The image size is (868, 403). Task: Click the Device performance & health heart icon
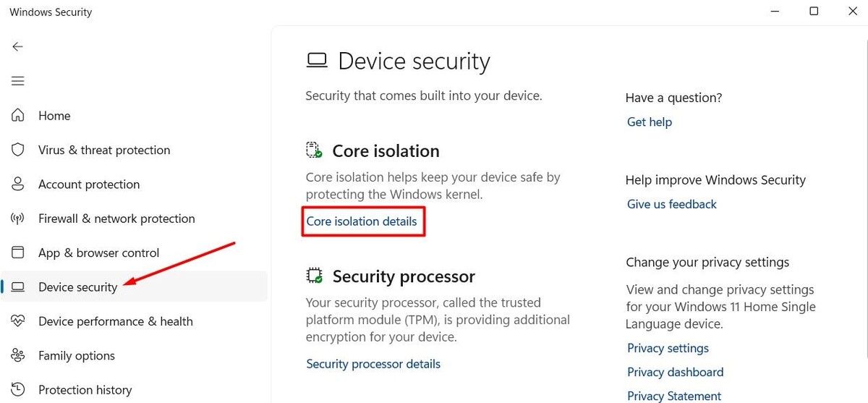pyautogui.click(x=17, y=321)
